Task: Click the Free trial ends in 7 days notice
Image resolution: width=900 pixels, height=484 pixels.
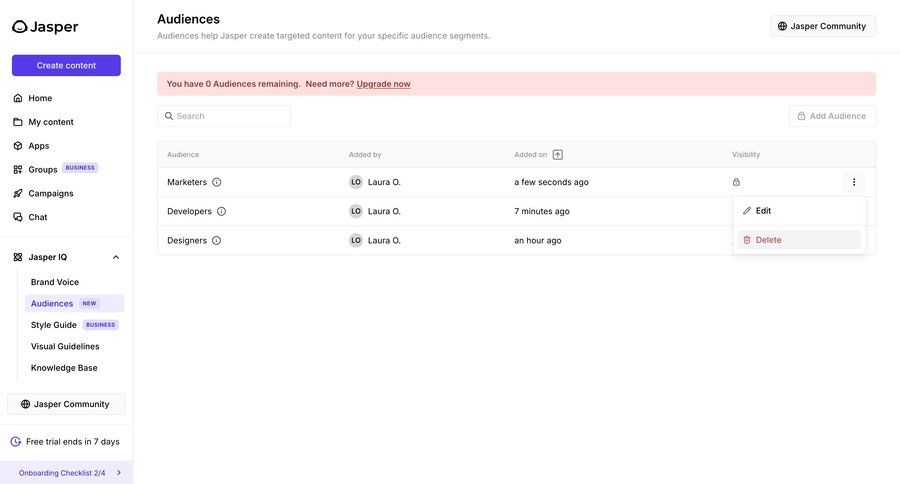Action: [x=65, y=442]
